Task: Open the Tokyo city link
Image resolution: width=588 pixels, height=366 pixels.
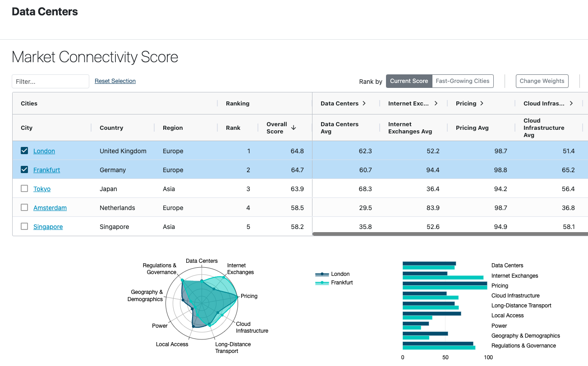Action: point(42,189)
